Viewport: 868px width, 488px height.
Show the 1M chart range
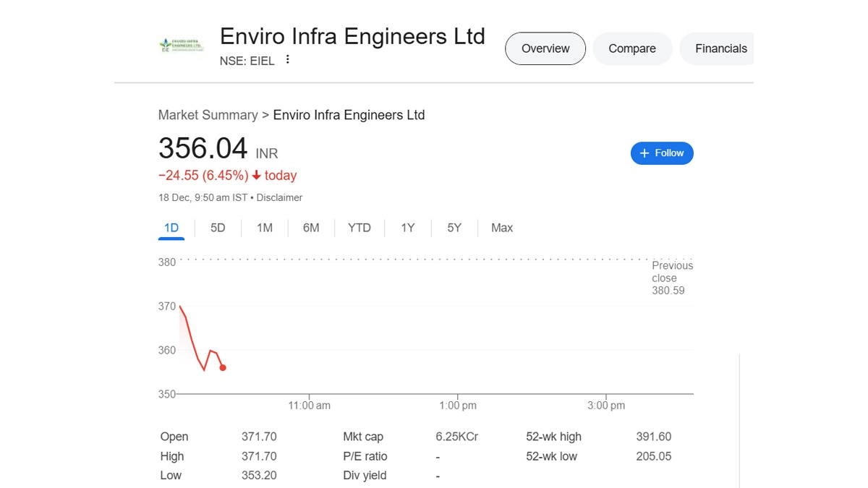tap(265, 228)
